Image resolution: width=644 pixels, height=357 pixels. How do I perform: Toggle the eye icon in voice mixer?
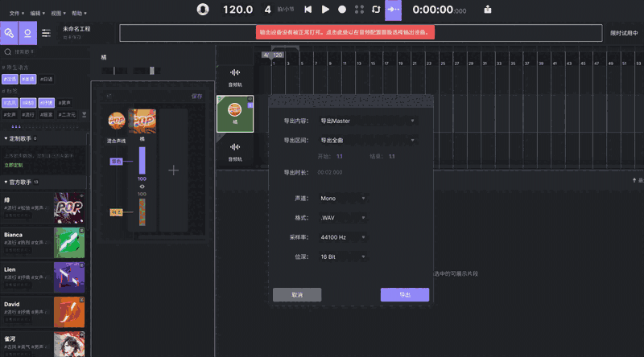142,187
